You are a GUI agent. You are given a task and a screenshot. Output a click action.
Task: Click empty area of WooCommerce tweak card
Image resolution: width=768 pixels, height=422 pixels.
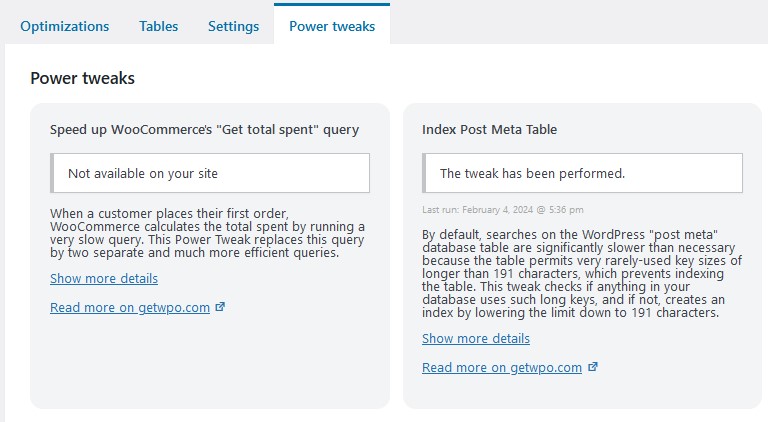coord(210,362)
